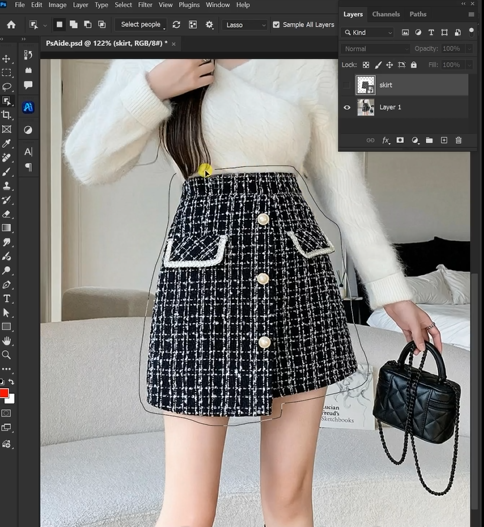Open the File menu
484x527 pixels.
coord(20,5)
